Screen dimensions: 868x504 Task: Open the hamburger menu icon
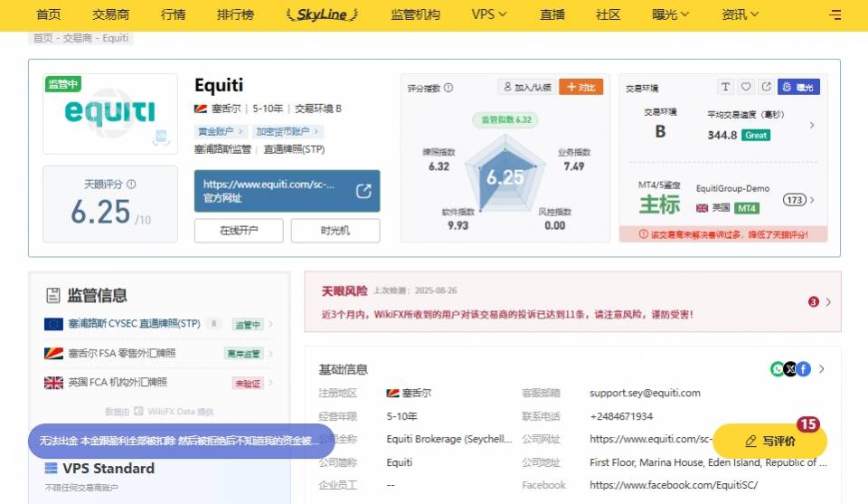(x=835, y=15)
